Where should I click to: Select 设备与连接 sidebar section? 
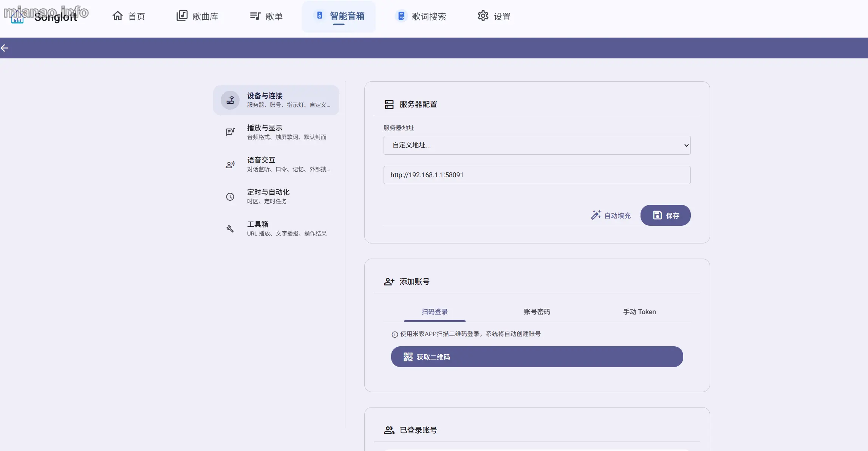(276, 100)
